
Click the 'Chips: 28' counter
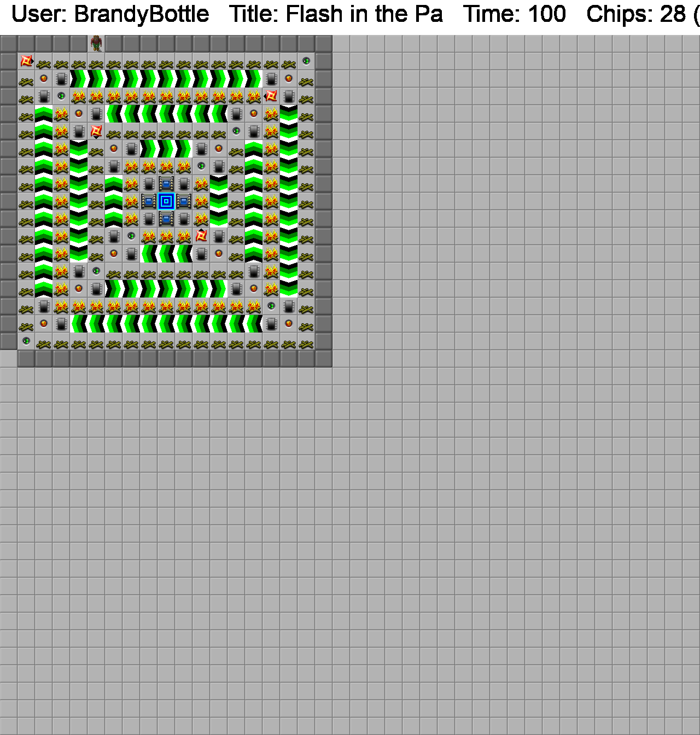coord(636,14)
